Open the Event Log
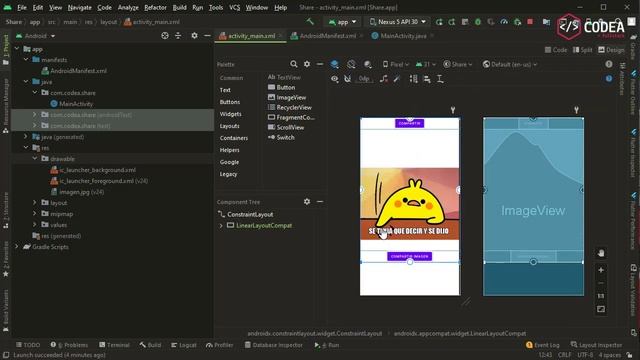Image resolution: width=640 pixels, height=360 pixels. [542, 345]
